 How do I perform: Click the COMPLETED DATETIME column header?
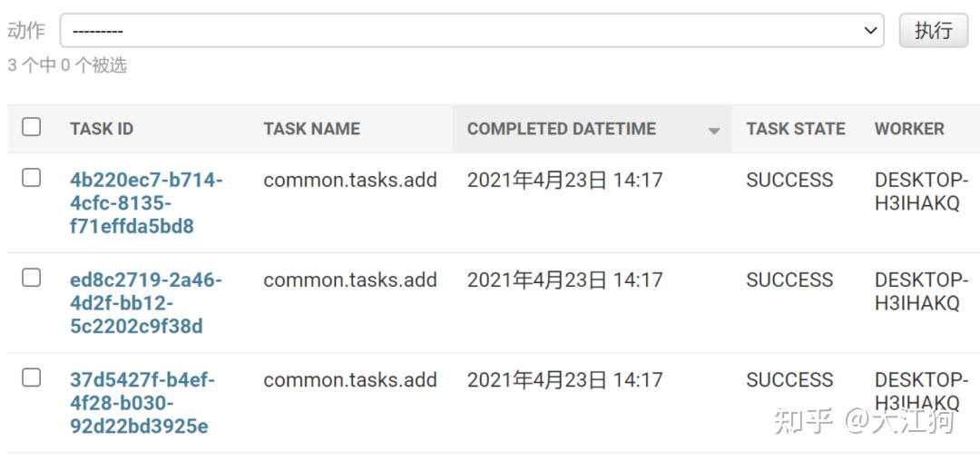pos(561,129)
